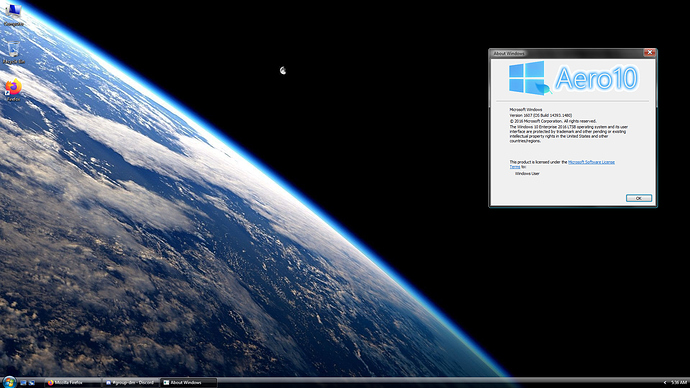The image size is (690, 388).
Task: Open the Start orb menu
Action: pyautogui.click(x=9, y=382)
